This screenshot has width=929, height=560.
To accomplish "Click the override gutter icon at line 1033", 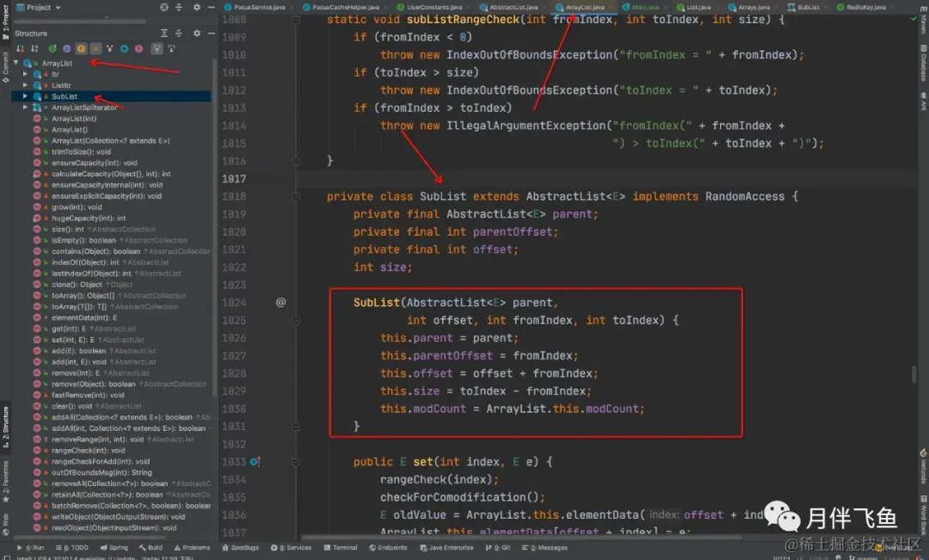I will (x=255, y=462).
